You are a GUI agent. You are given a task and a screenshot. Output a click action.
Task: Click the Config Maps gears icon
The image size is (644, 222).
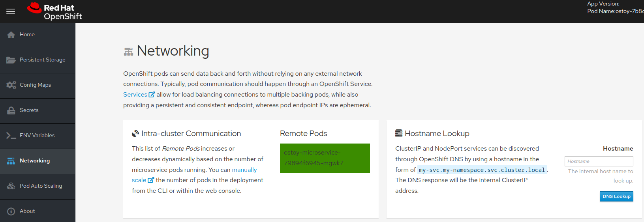(11, 85)
